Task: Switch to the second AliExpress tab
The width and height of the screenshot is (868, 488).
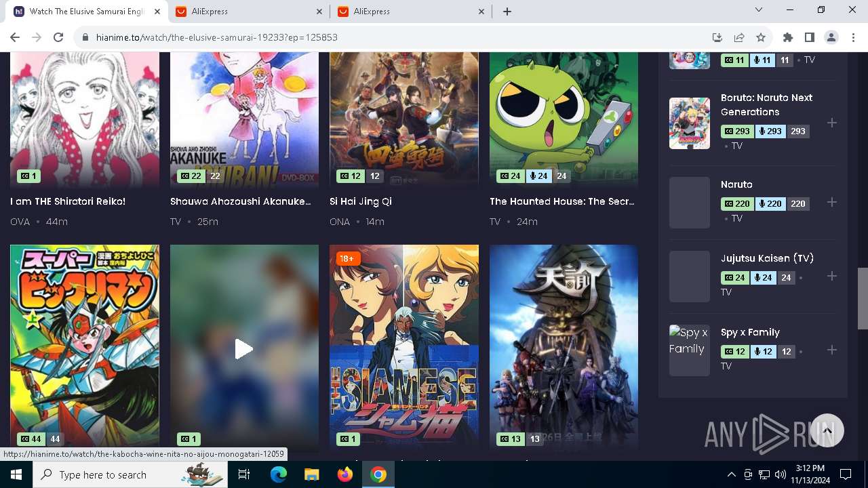Action: coord(410,12)
